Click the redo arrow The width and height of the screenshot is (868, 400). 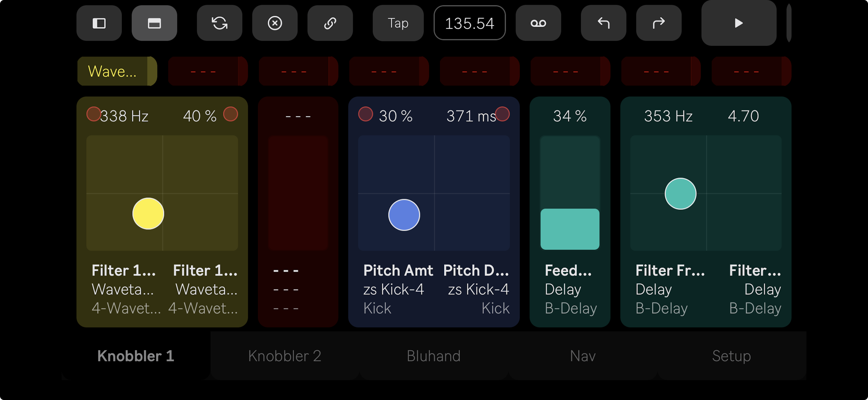(658, 23)
